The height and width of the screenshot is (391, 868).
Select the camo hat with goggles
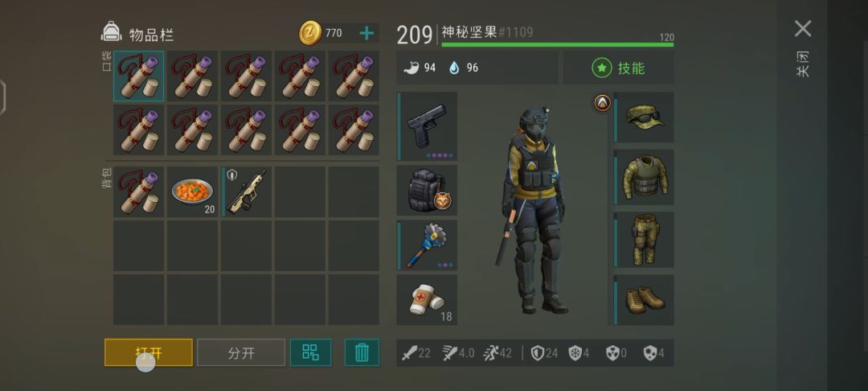644,117
